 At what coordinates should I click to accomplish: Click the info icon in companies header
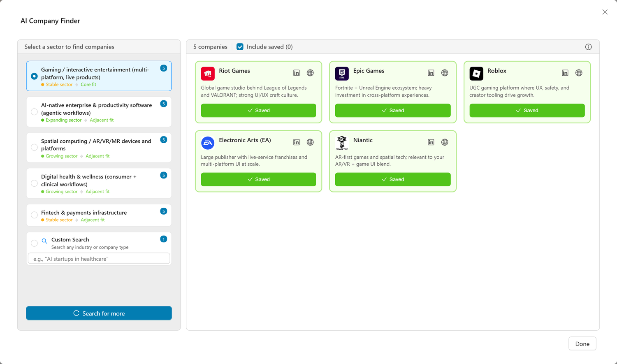pos(589,47)
